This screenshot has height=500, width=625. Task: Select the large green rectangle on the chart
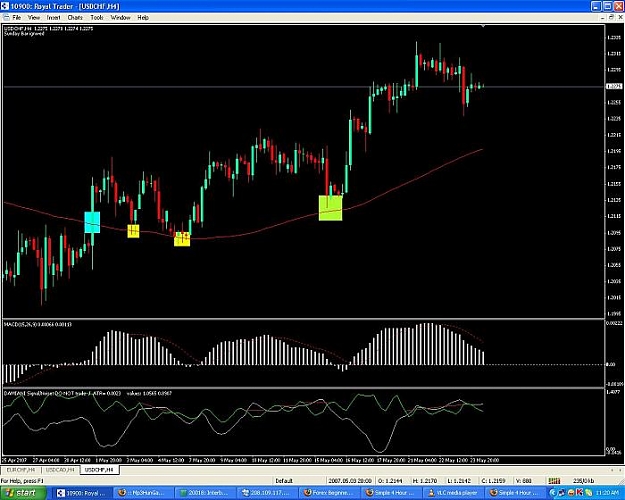tap(330, 208)
